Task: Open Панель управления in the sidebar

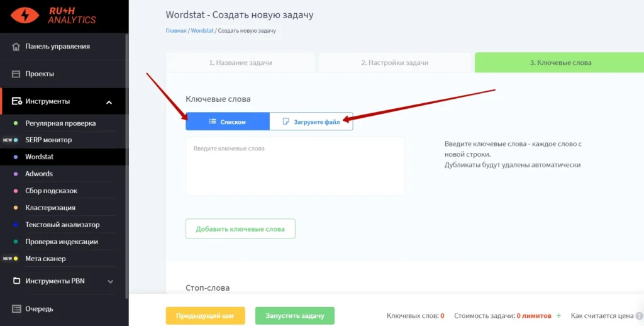Action: (x=57, y=47)
